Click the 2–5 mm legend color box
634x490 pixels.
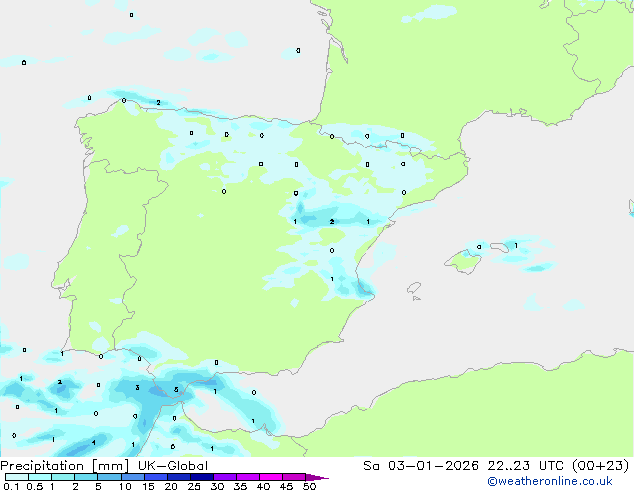click(86, 477)
